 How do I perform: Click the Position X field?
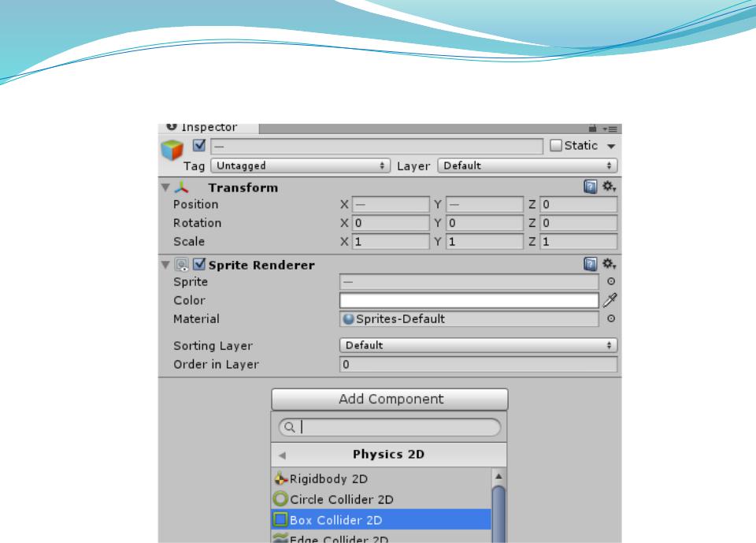391,204
